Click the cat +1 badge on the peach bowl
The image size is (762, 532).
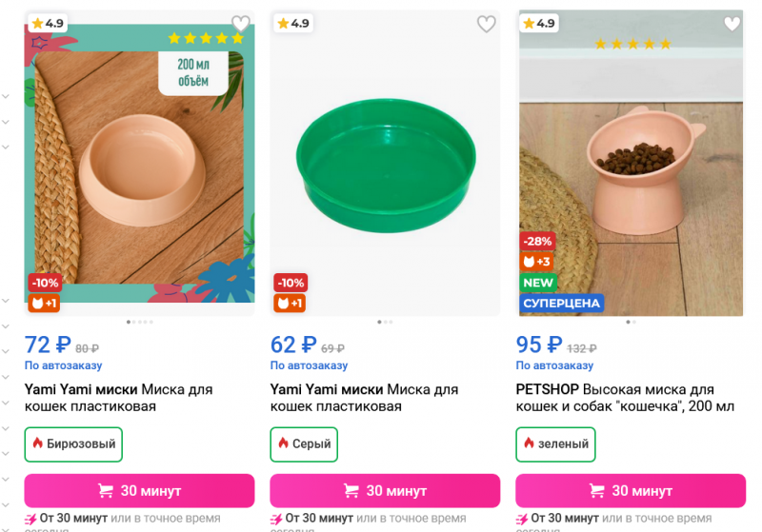(x=44, y=304)
